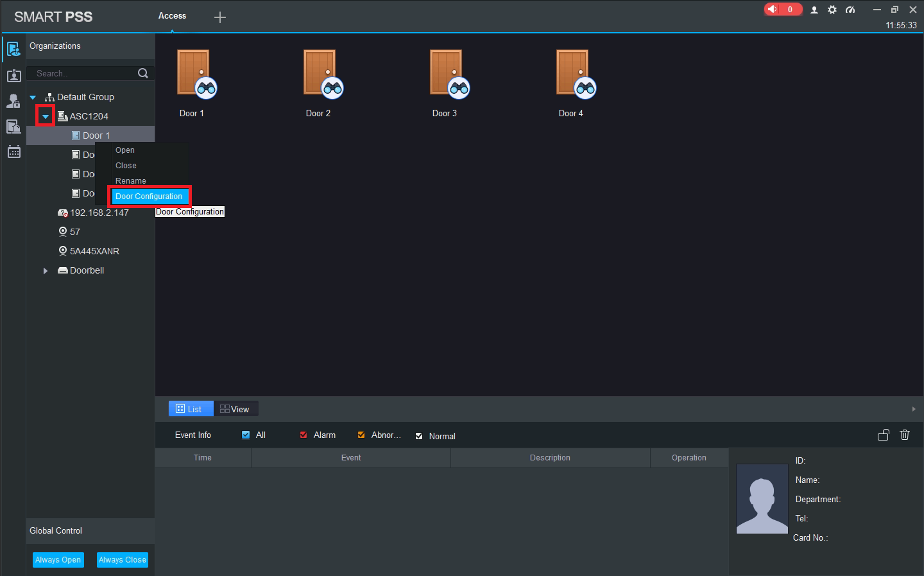Image resolution: width=924 pixels, height=576 pixels.
Task: Uncheck the Alarm event checkbox
Action: point(304,435)
